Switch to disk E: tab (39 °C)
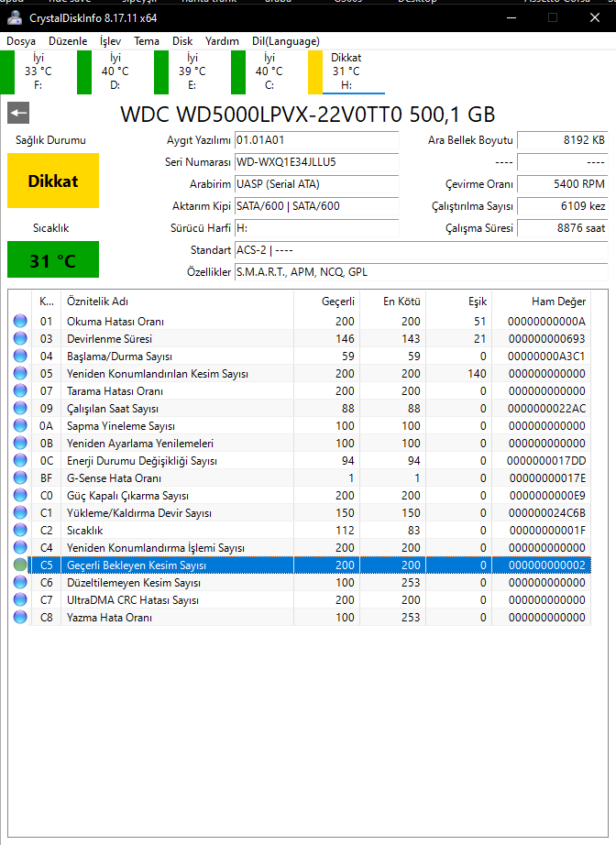The image size is (616, 845). (192, 71)
